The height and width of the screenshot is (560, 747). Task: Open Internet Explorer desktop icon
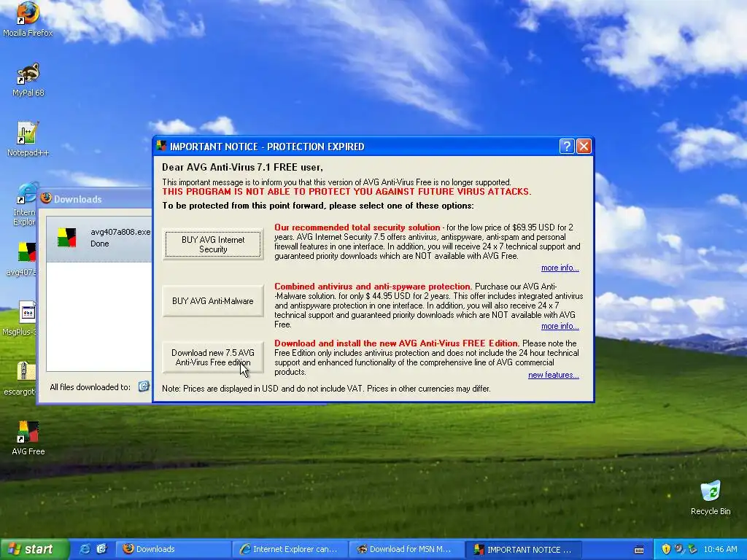coord(25,204)
